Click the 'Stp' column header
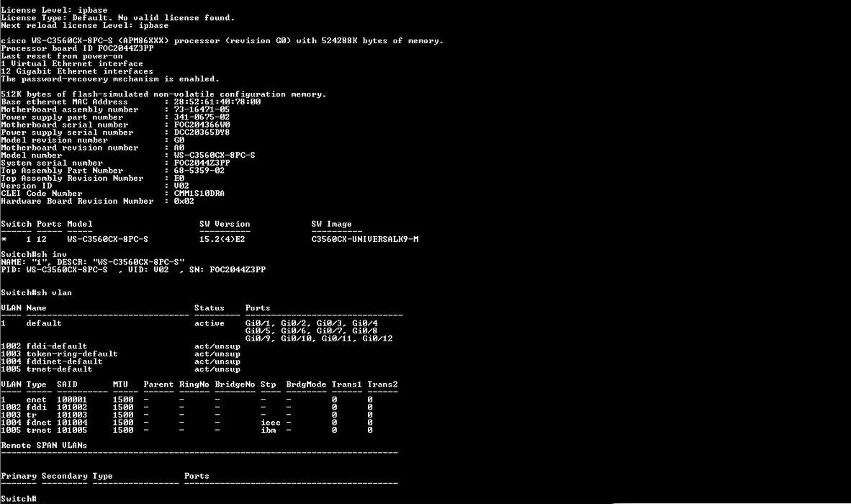Image resolution: width=851 pixels, height=504 pixels. point(268,384)
